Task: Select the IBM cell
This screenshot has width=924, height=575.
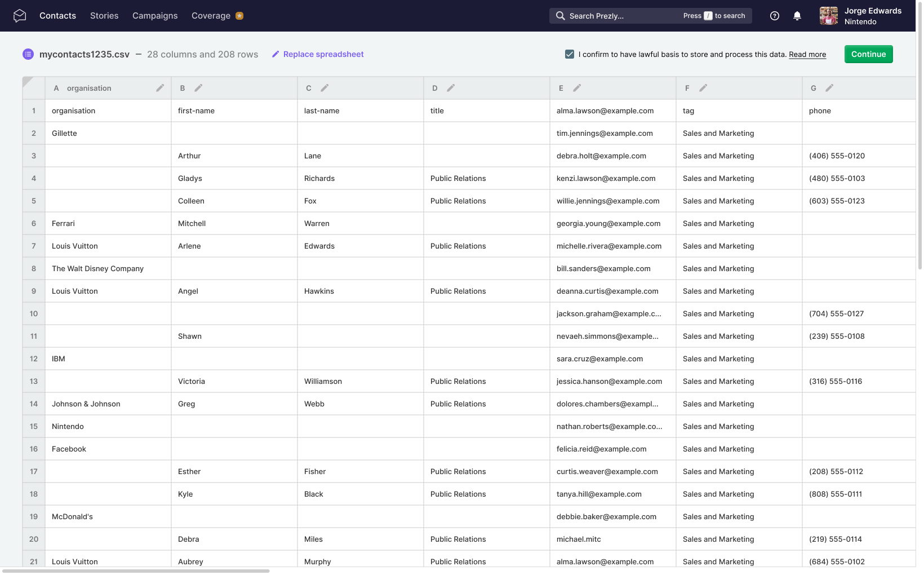Action: tap(108, 359)
